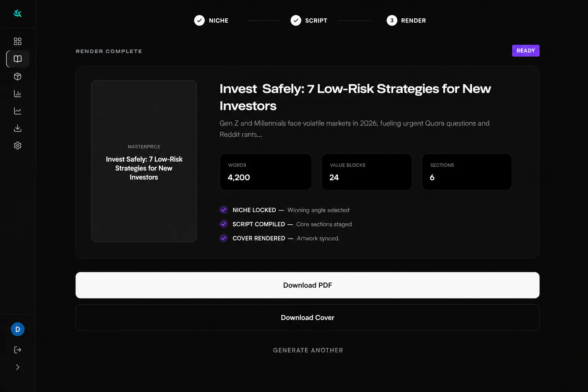Click the logout arrow icon

(x=18, y=350)
